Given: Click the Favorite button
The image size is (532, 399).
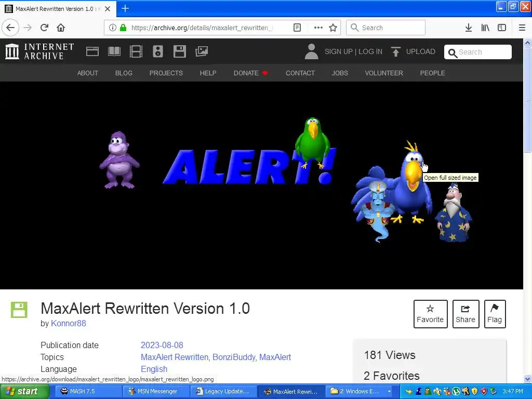Looking at the screenshot, I should click(x=430, y=314).
